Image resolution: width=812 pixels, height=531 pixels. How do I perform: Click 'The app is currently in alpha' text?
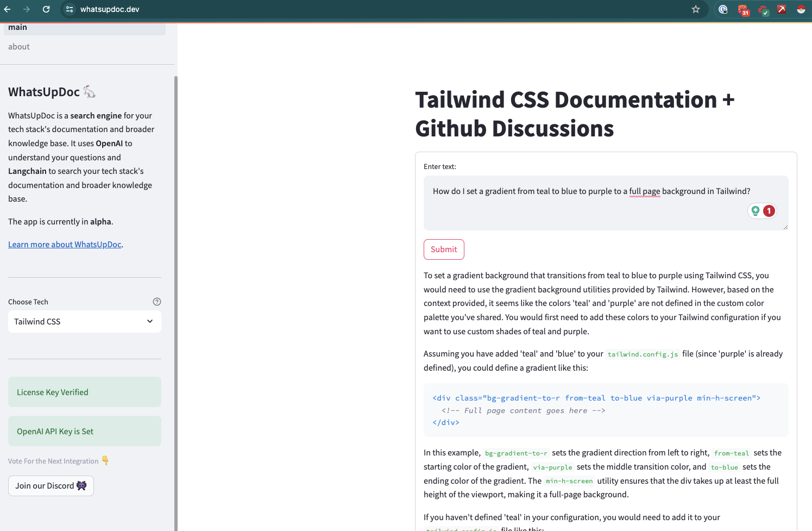tap(61, 222)
